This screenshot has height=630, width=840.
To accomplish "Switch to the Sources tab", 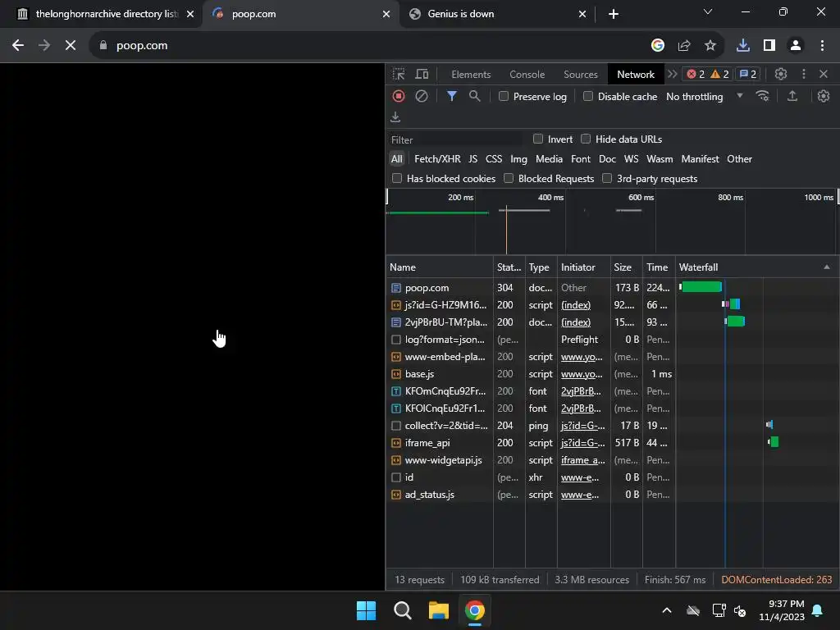I will (x=581, y=75).
